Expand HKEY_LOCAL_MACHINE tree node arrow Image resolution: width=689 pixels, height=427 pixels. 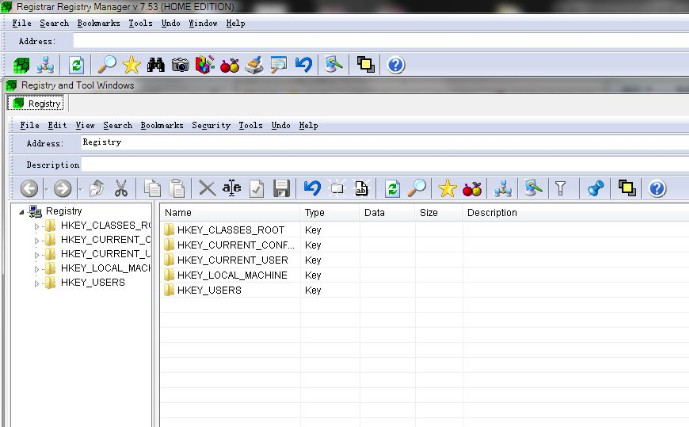37,269
